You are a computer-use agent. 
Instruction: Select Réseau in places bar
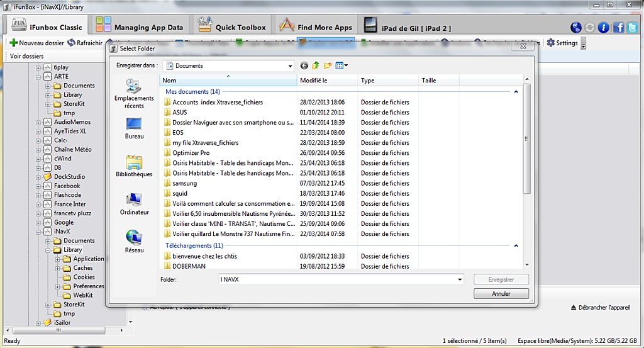[135, 242]
